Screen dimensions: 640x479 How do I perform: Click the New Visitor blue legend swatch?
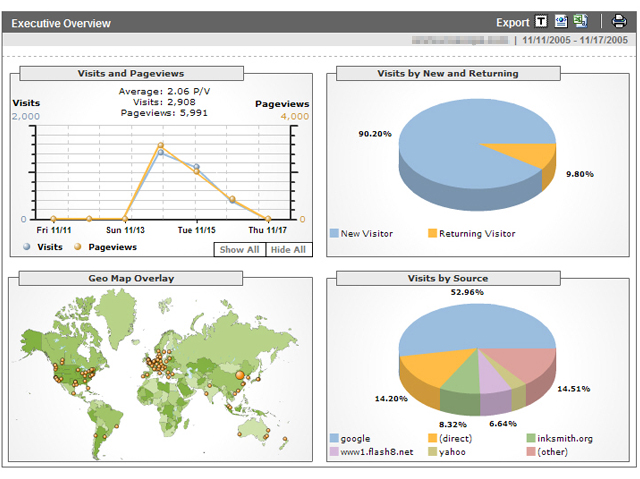[x=334, y=234]
